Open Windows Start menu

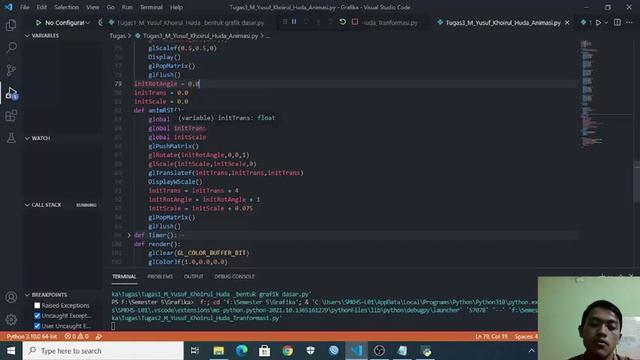11,351
